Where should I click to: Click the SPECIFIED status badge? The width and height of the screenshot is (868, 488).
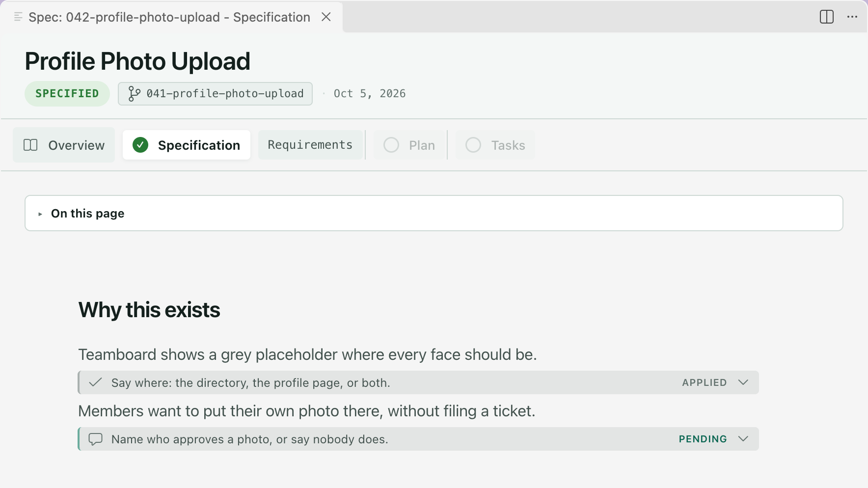pos(67,94)
